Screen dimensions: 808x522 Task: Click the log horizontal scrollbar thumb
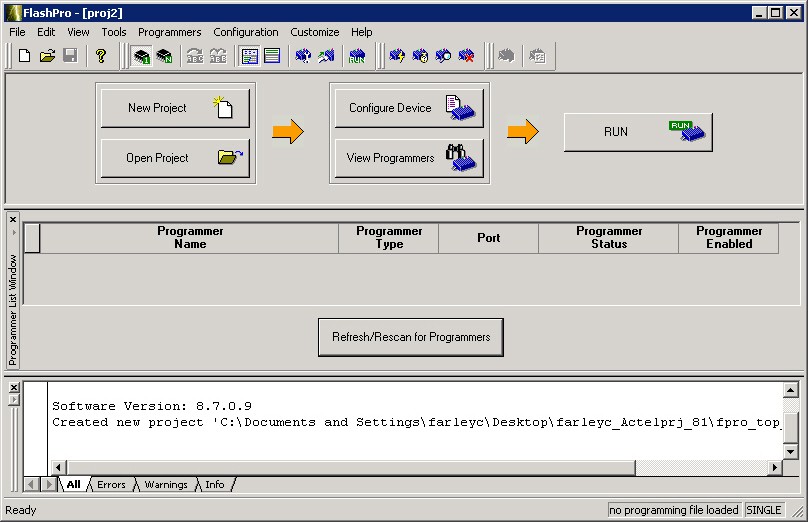click(351, 467)
